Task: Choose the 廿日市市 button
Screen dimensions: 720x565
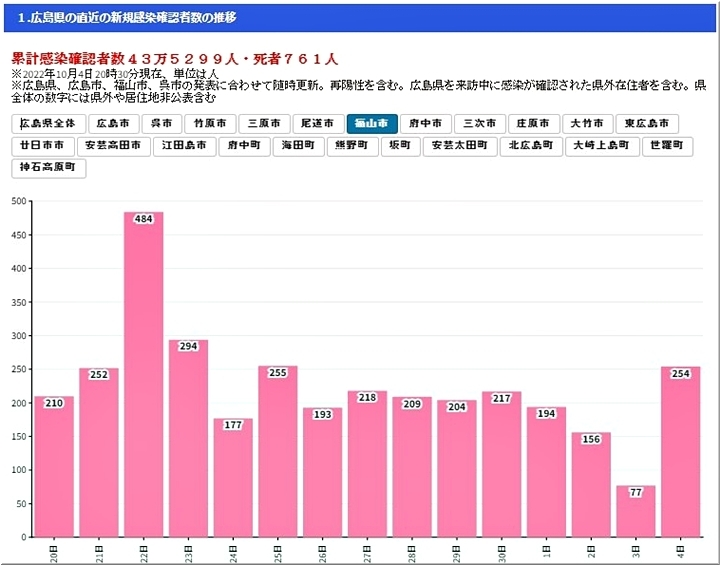Action: click(x=42, y=146)
